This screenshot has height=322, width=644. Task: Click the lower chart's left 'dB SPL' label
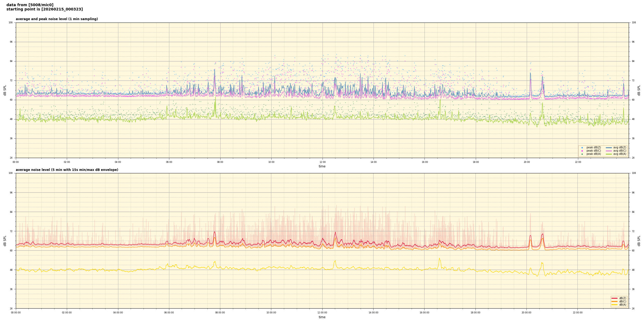click(x=5, y=241)
